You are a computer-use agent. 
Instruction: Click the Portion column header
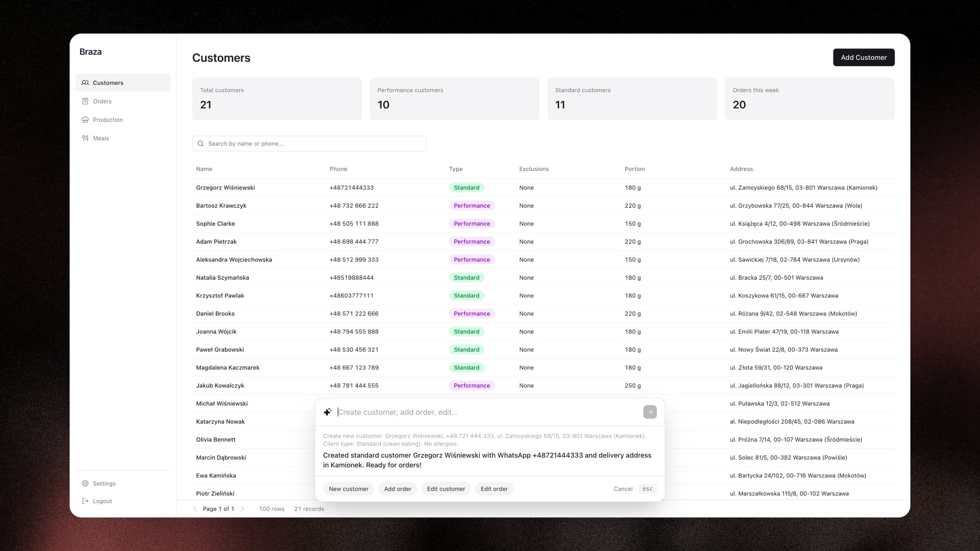tap(635, 169)
